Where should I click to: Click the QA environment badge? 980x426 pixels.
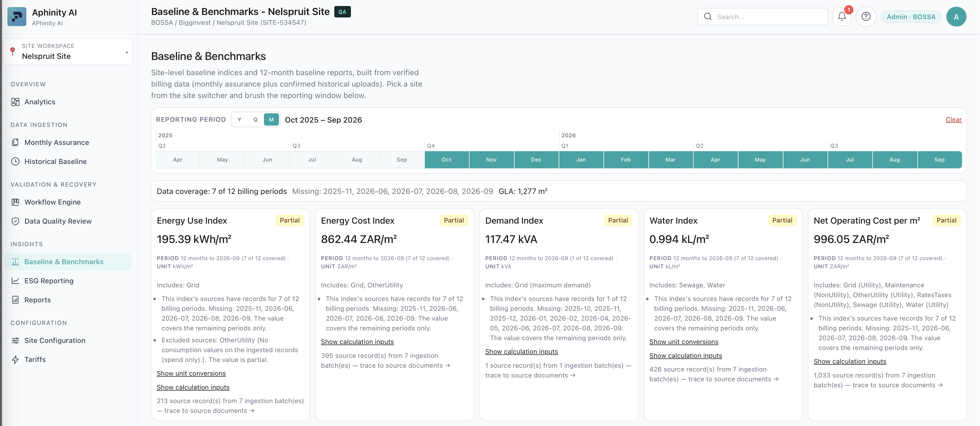342,12
